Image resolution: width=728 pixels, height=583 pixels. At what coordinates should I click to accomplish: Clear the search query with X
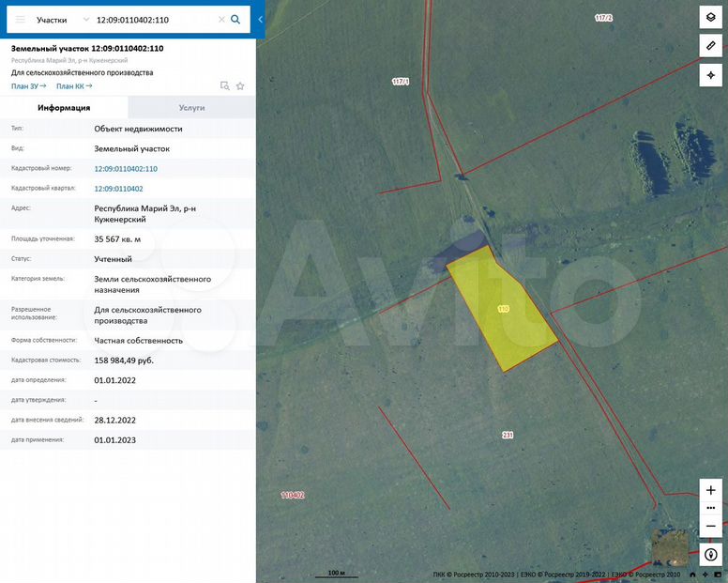pyautogui.click(x=221, y=19)
